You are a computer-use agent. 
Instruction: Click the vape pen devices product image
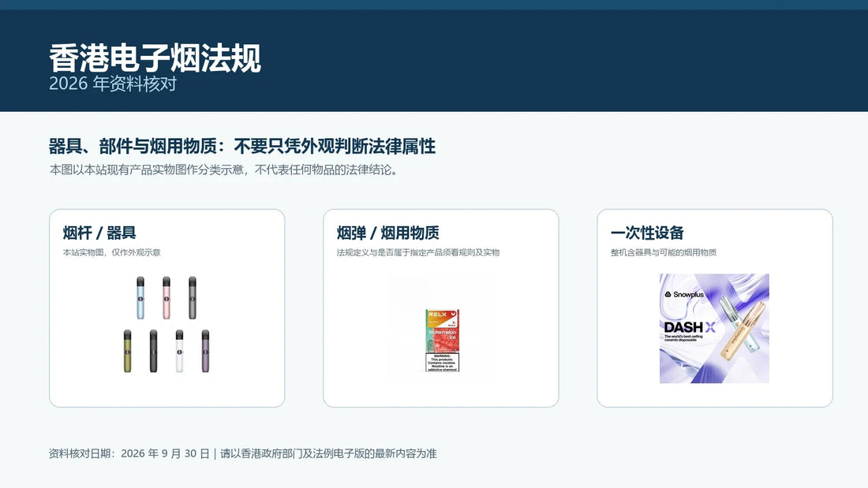(x=166, y=325)
